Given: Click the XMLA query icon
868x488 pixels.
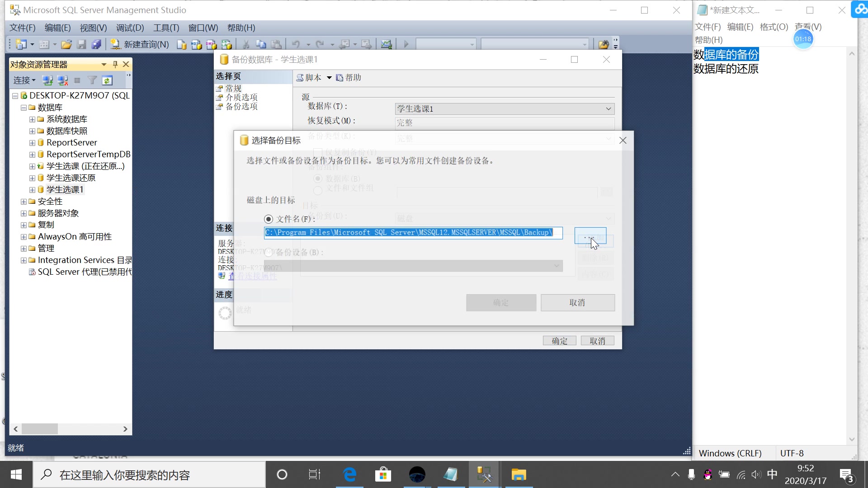Looking at the screenshot, I should [x=226, y=44].
